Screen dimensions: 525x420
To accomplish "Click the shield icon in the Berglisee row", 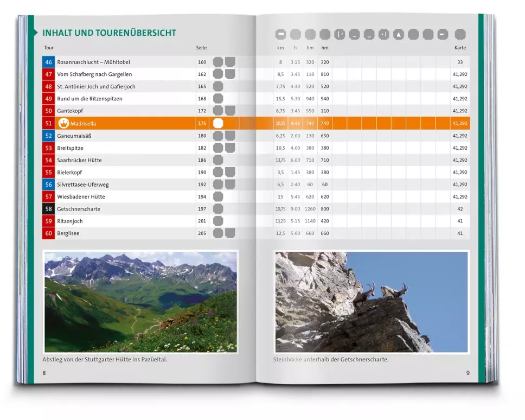I will coord(230,233).
